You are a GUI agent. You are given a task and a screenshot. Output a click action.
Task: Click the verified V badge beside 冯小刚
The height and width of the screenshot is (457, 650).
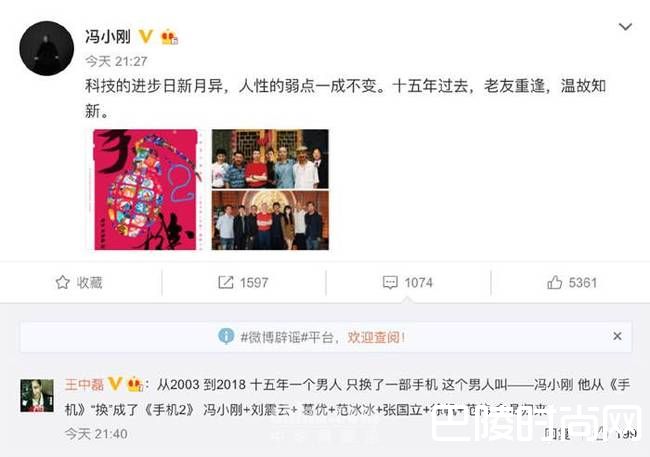146,36
